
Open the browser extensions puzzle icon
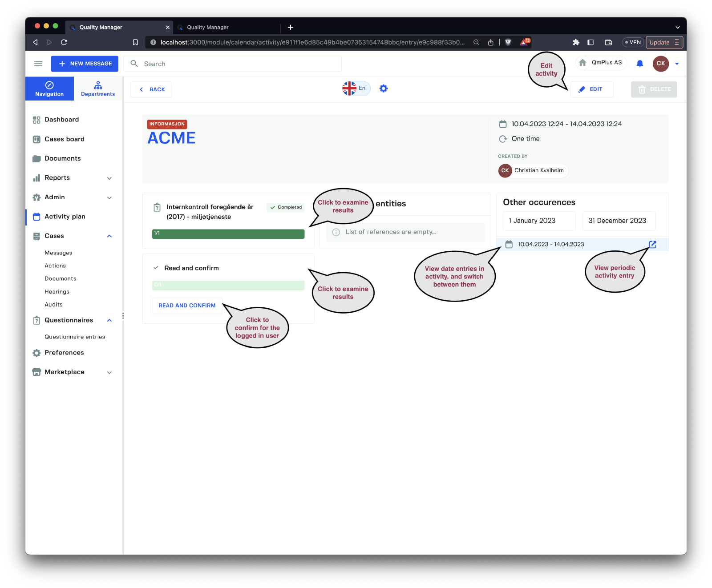pyautogui.click(x=576, y=42)
